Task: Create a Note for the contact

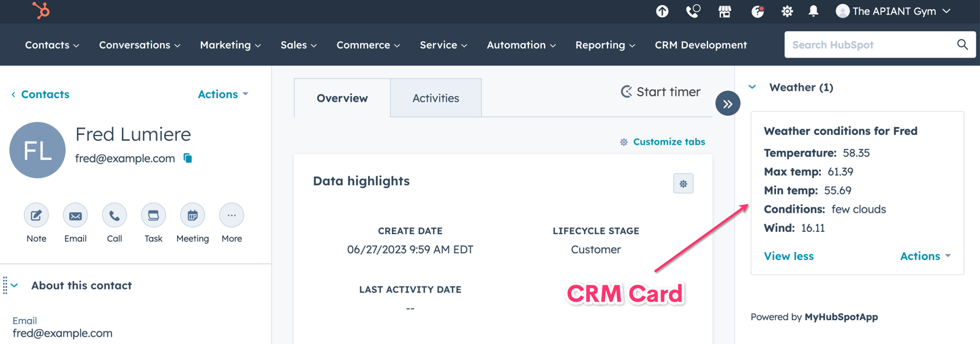Action: pos(36,215)
